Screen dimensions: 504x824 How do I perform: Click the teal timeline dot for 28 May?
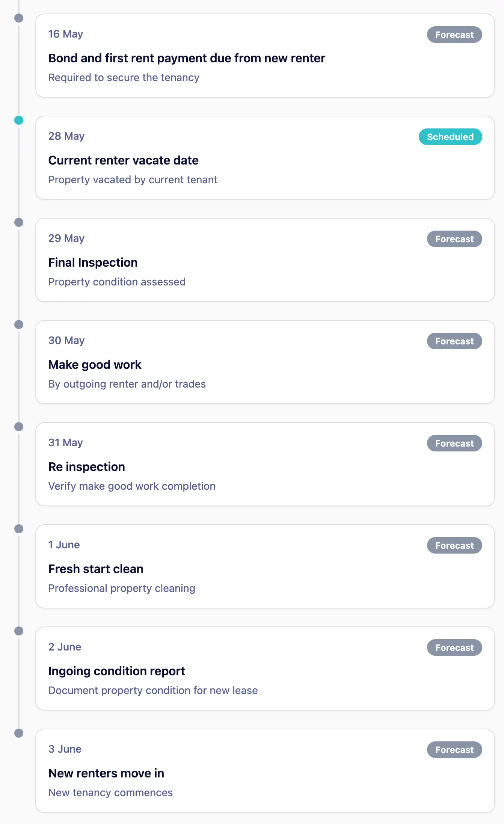(19, 120)
